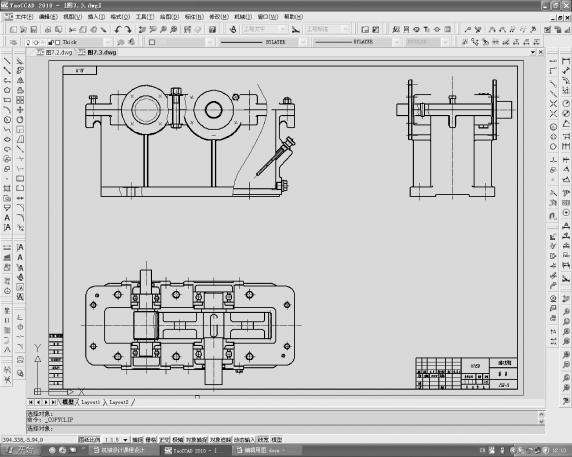Screen dimensions: 572x457
Task: Click the 开始 Start button on taskbar
Action: coord(20,450)
